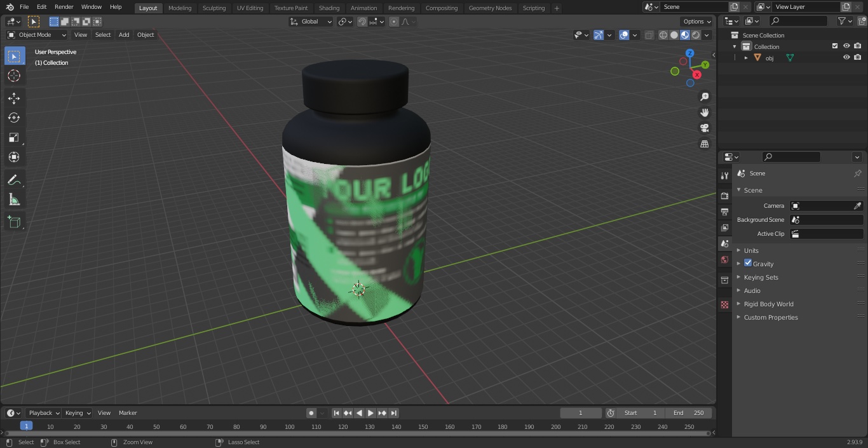Switch to rendered viewport shading

pos(696,35)
